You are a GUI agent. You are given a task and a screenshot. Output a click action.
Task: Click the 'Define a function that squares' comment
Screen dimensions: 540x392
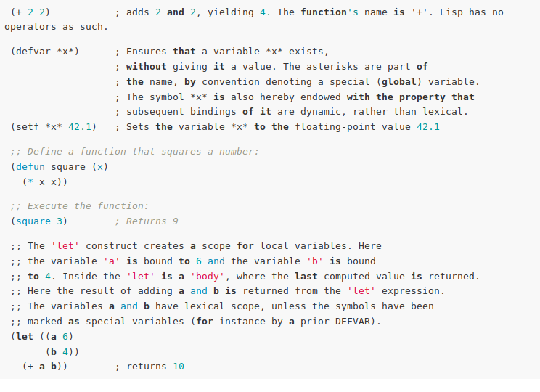coord(114,152)
